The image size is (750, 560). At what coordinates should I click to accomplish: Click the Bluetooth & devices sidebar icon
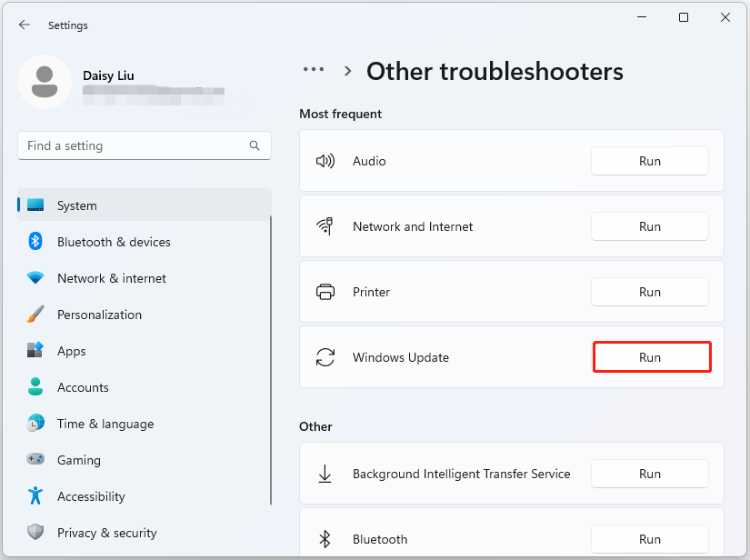click(35, 242)
